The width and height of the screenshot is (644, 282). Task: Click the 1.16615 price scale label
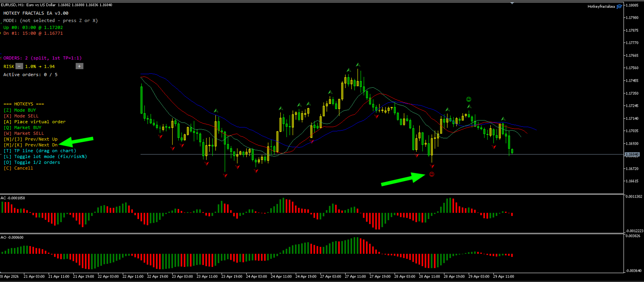click(x=632, y=181)
